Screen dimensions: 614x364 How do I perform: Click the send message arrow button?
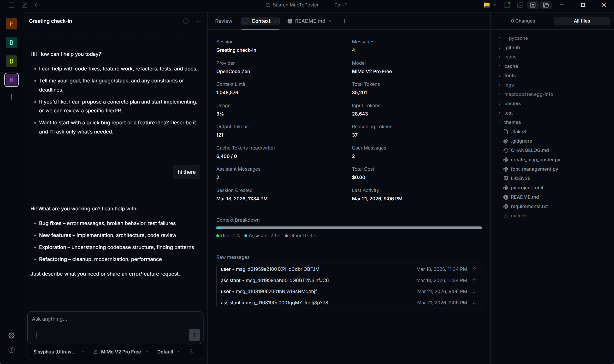(194, 335)
